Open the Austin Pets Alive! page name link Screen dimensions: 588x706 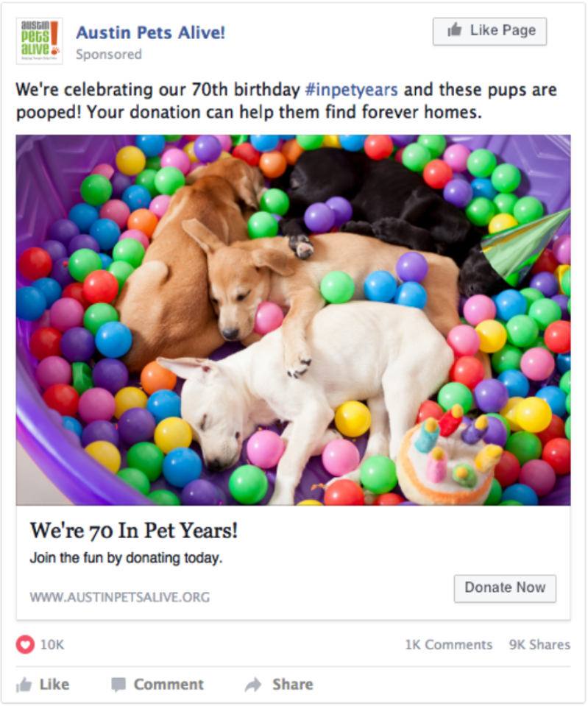click(x=151, y=32)
